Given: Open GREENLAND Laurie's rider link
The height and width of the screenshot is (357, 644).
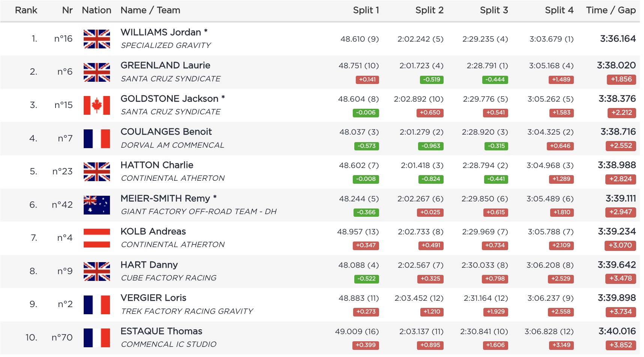Looking at the screenshot, I should click(x=165, y=65).
